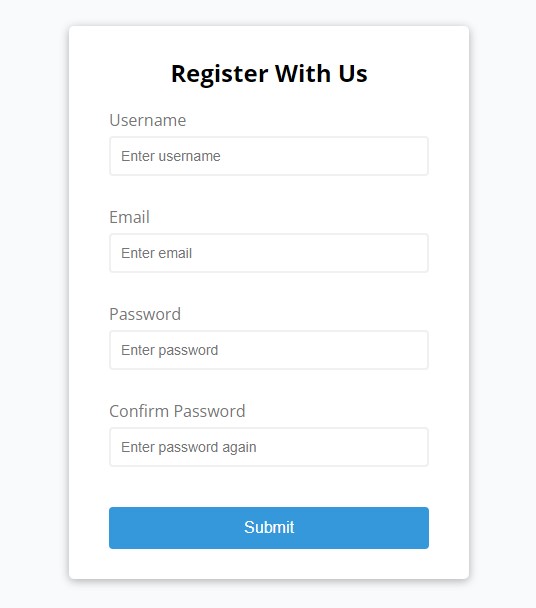Click the blue Submit button

coord(269,528)
